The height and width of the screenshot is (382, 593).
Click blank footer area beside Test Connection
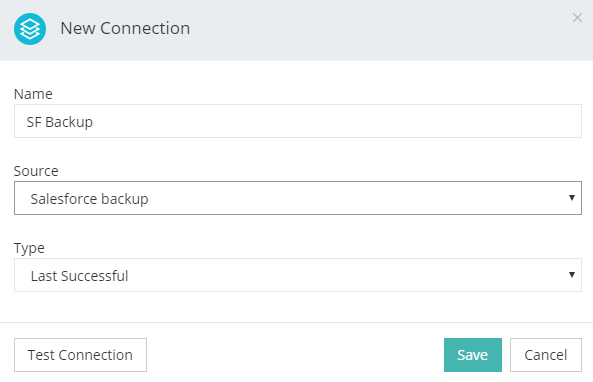pyautogui.click(x=295, y=355)
